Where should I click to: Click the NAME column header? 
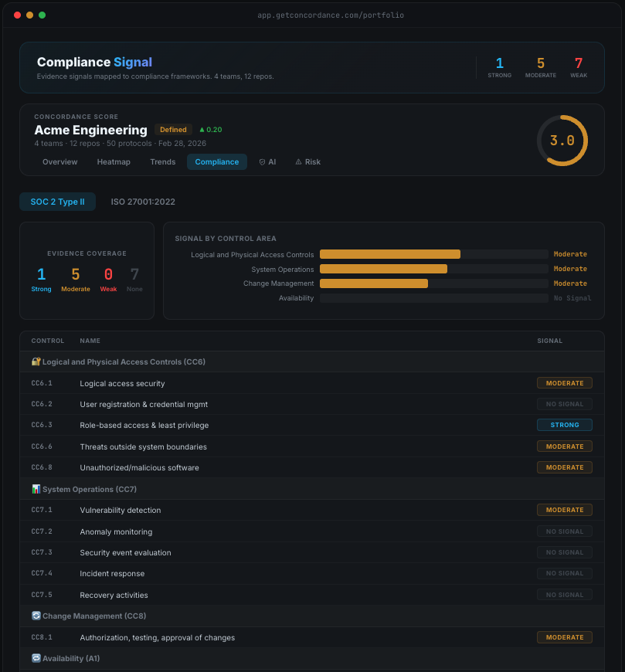pyautogui.click(x=90, y=341)
